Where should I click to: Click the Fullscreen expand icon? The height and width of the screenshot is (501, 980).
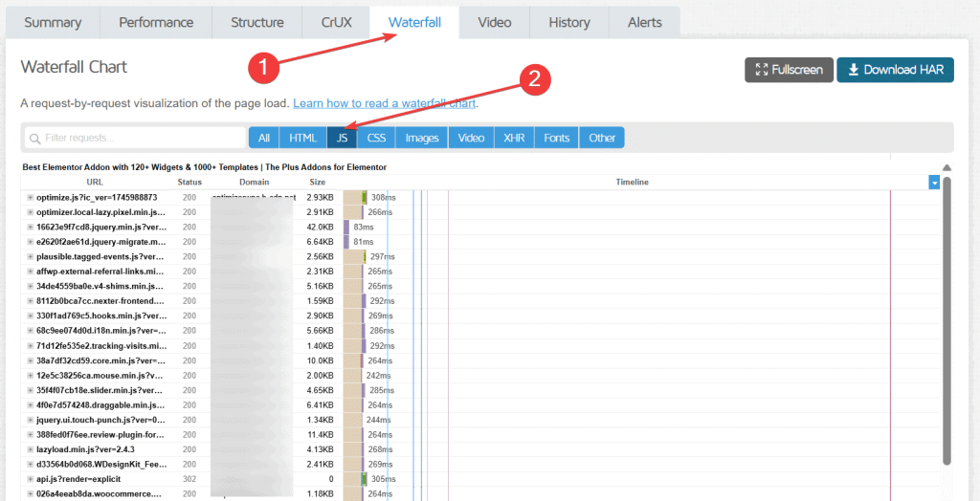(x=762, y=70)
